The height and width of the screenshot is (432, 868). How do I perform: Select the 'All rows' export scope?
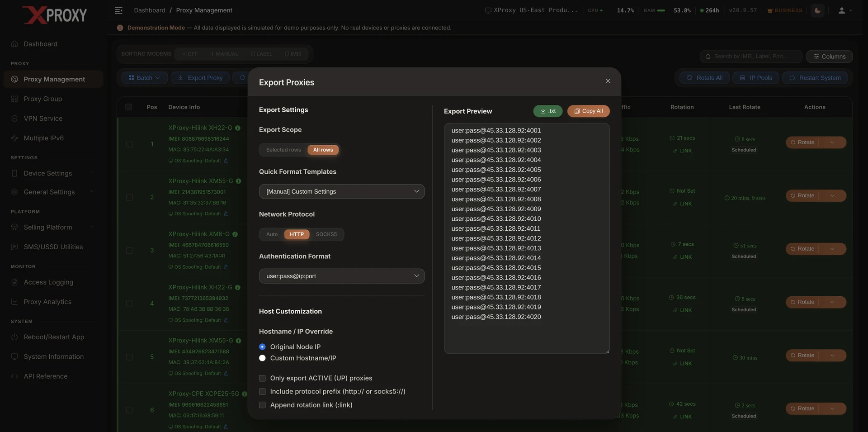(x=323, y=150)
